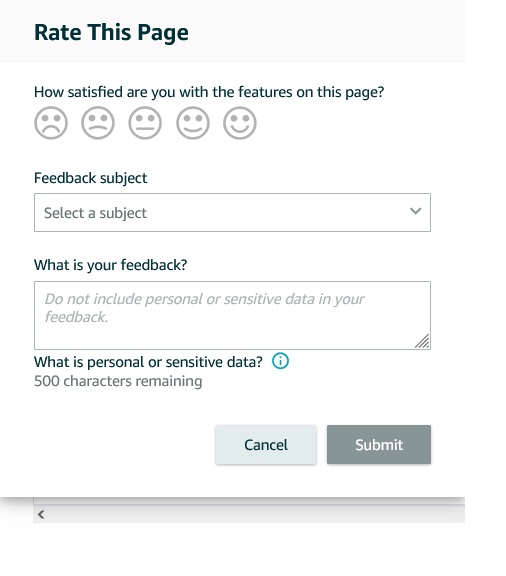This screenshot has width=506, height=576.
Task: Click the left scroll arrow below dialog
Action: [x=41, y=515]
